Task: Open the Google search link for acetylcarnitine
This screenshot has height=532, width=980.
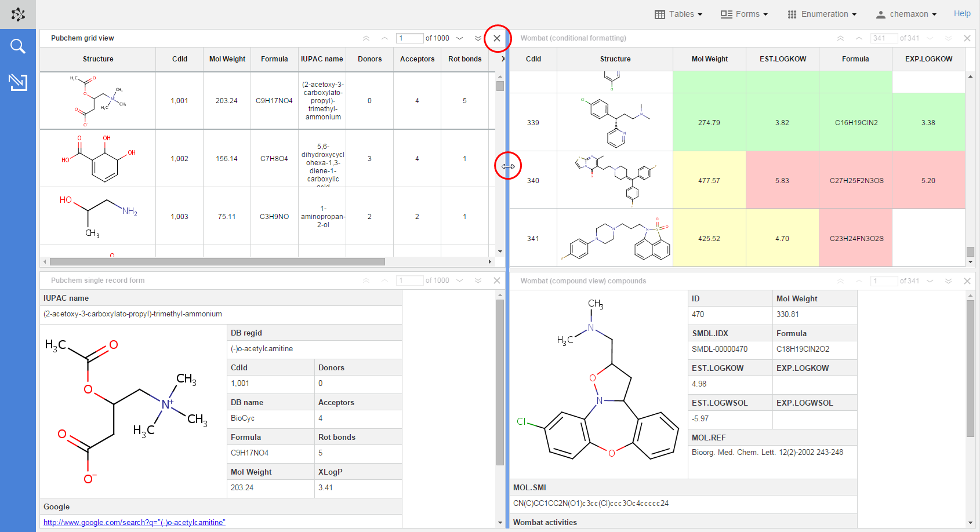Action: pyautogui.click(x=135, y=522)
